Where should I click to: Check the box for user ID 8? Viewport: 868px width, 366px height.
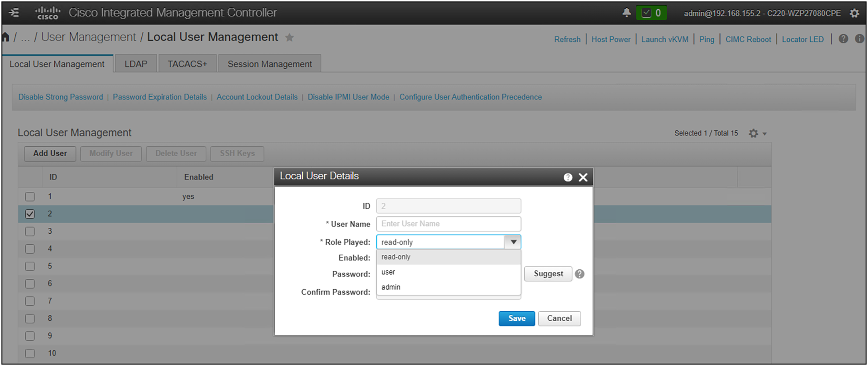coord(30,318)
